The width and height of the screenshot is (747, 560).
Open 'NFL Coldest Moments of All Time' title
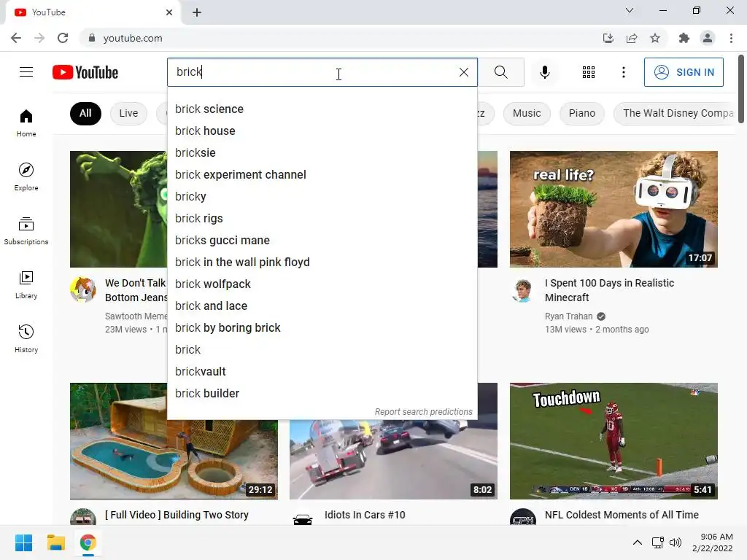622,515
